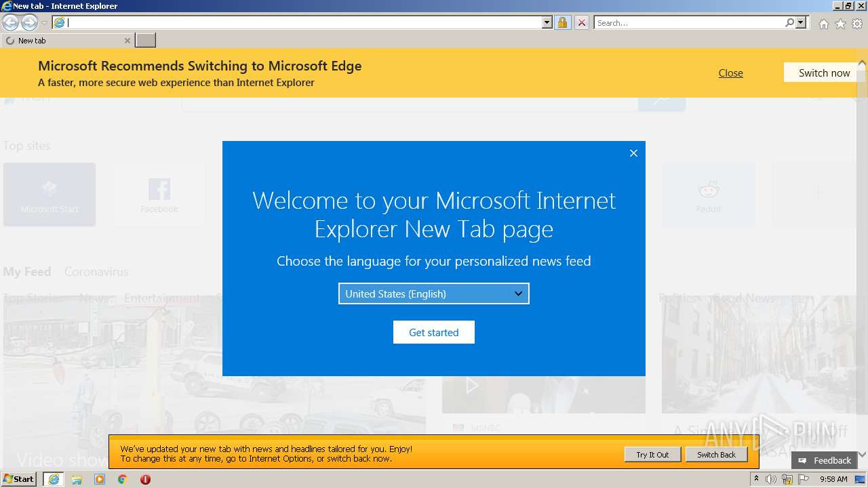The image size is (868, 488).
Task: Click the Get started button
Action: [x=434, y=332]
